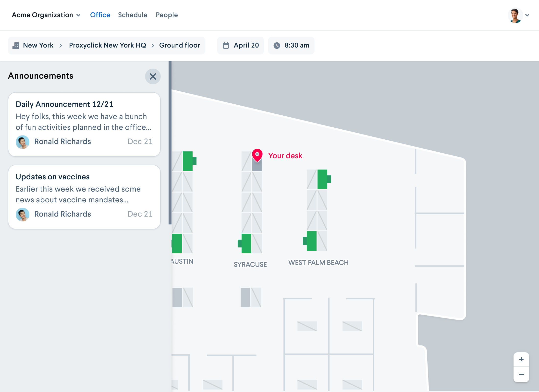This screenshot has height=392, width=539.
Task: Switch to the Office tab
Action: 100,15
